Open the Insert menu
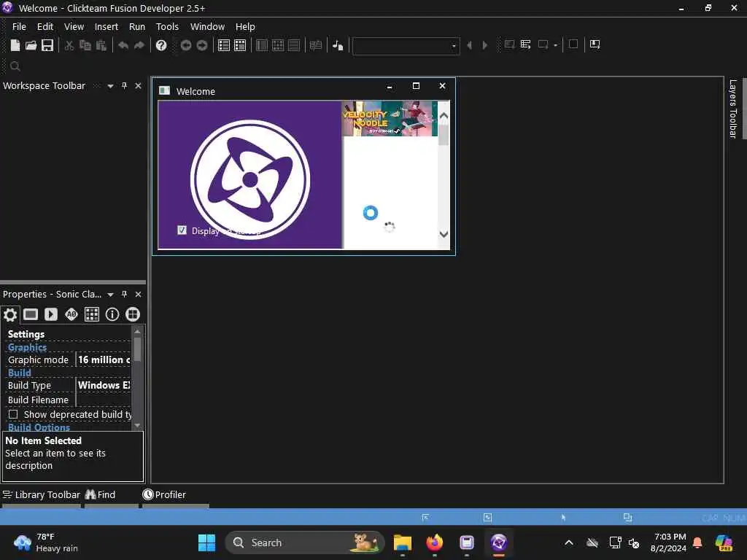Viewport: 747px width, 560px height. point(107,27)
